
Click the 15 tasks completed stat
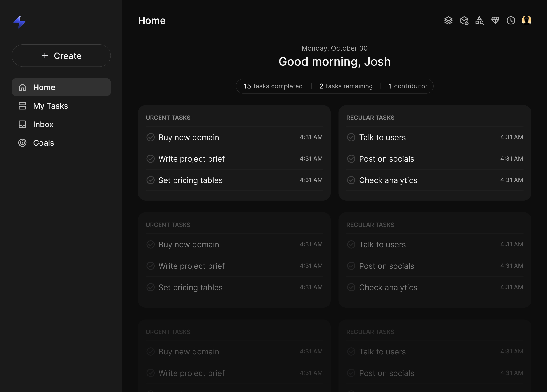pos(273,86)
